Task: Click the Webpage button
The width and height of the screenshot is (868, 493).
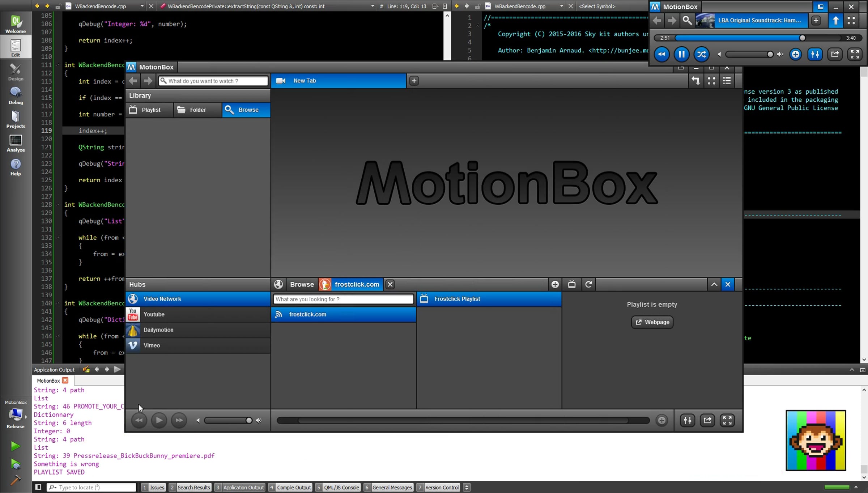Action: (x=652, y=322)
